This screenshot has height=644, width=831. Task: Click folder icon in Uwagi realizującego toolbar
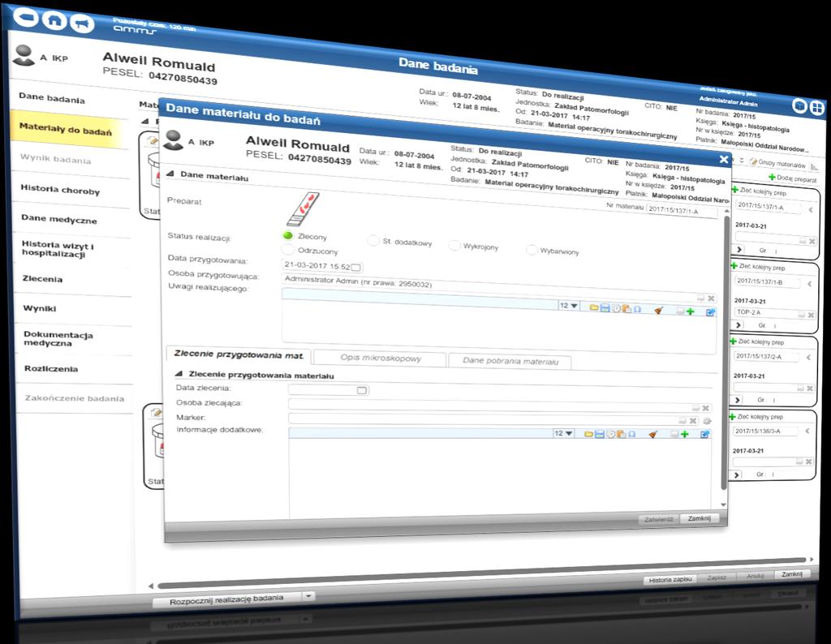pyautogui.click(x=593, y=307)
